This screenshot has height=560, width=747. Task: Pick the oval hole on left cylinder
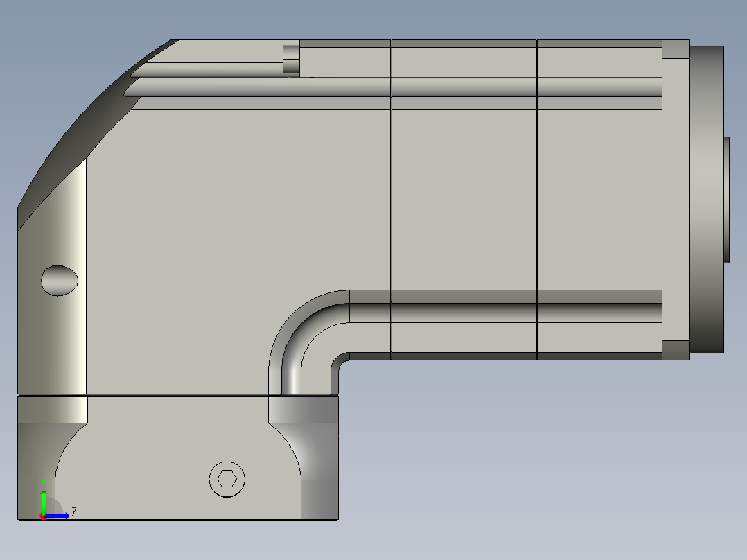click(60, 281)
